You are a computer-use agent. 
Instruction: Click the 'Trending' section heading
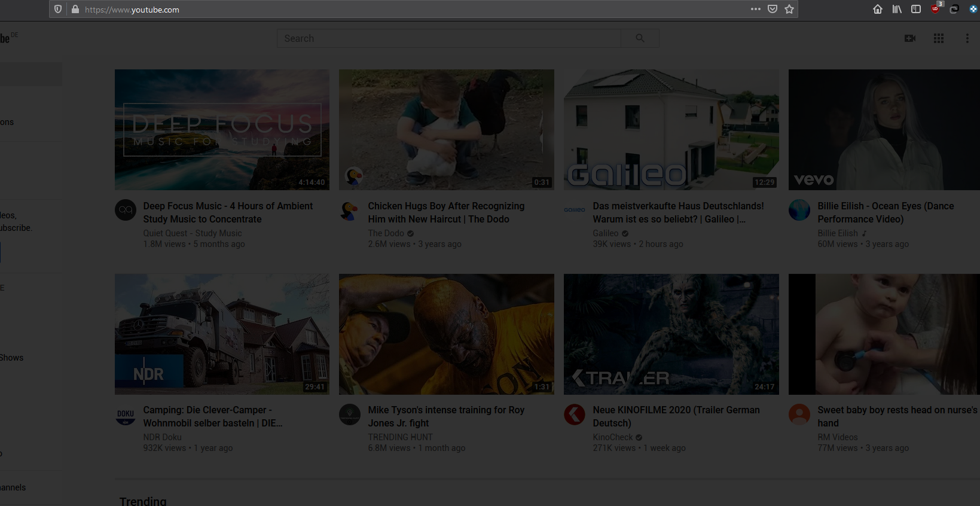click(x=143, y=501)
